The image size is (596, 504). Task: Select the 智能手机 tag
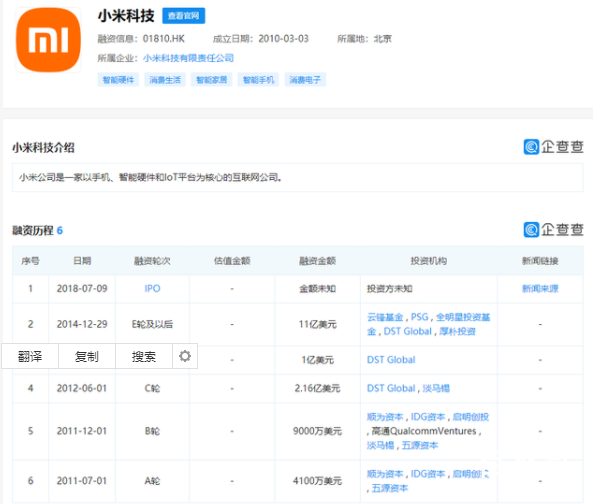coord(258,80)
